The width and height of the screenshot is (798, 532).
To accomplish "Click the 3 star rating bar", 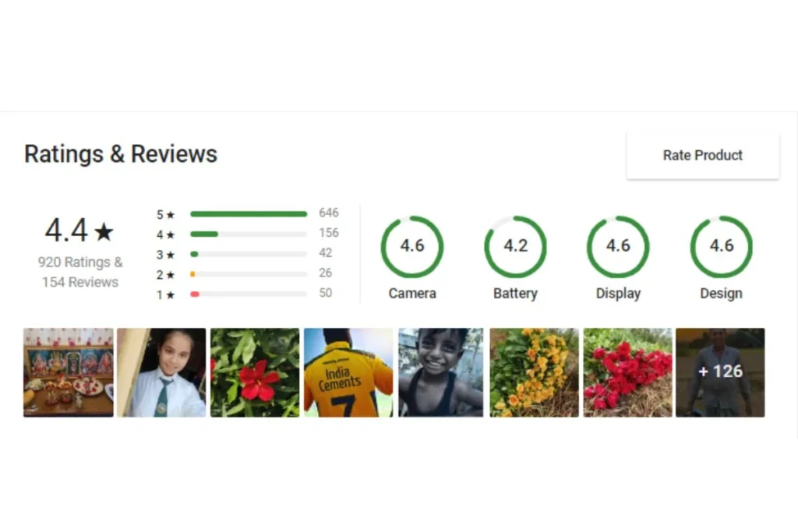I will point(249,254).
